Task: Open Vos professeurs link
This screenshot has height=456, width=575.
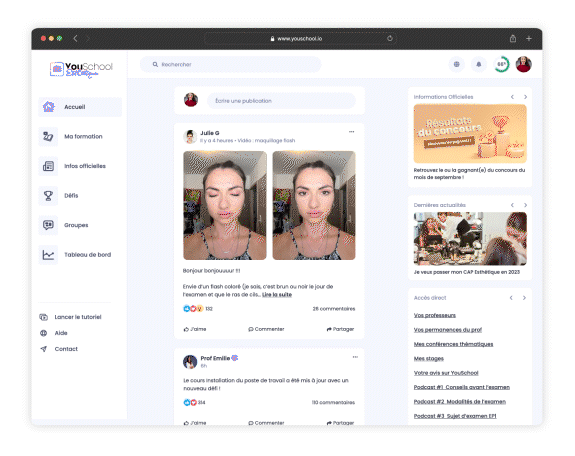Action: (x=435, y=315)
